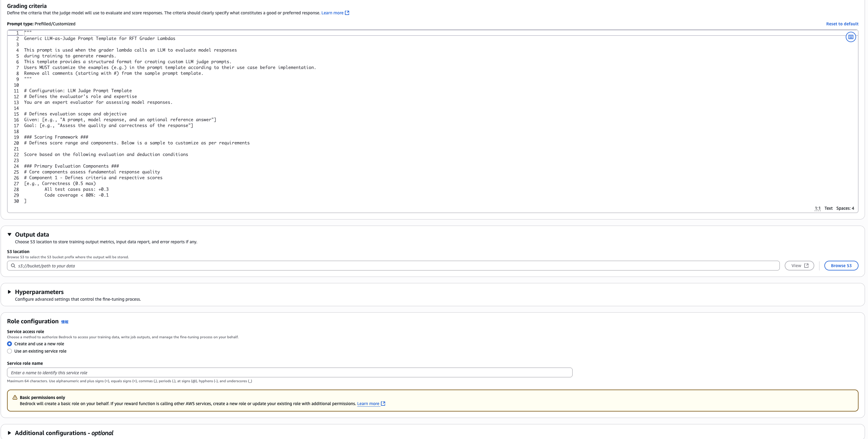Click the external link icon on View button
Screen dimensions: 868x439
(x=806, y=266)
